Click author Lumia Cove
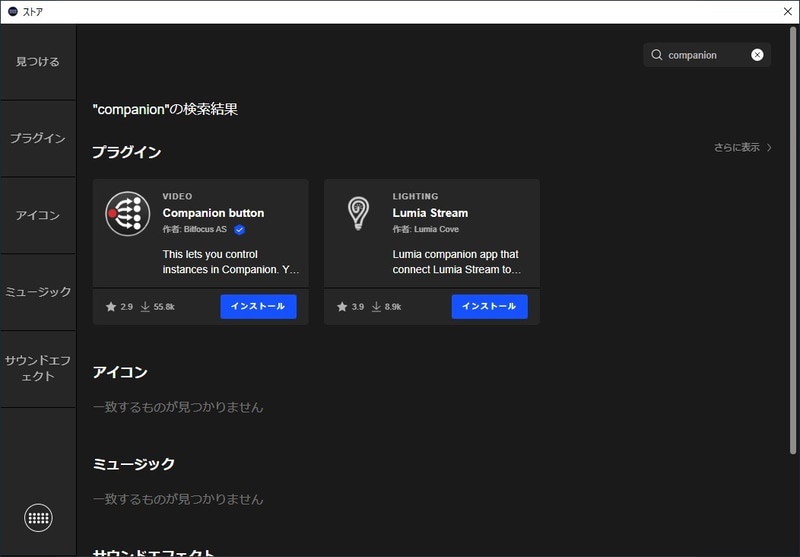The height and width of the screenshot is (557, 800). pyautogui.click(x=426, y=230)
